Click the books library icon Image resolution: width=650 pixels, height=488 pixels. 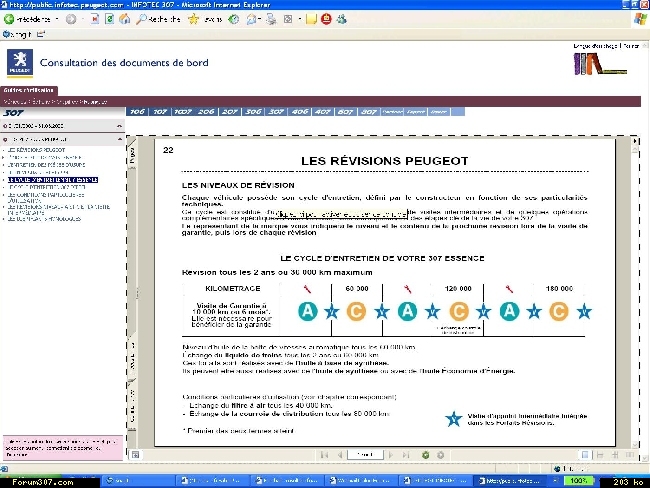pos(599,64)
